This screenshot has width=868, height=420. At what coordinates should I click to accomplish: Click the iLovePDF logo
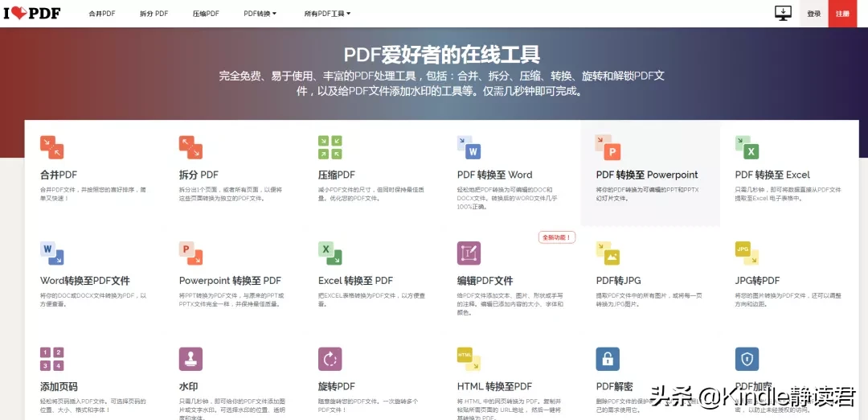32,13
